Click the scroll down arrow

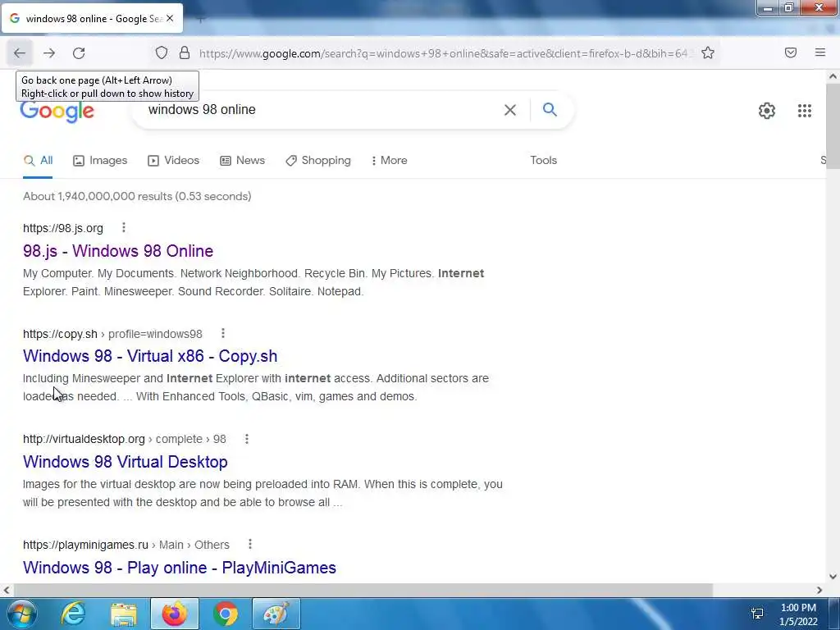tap(833, 577)
